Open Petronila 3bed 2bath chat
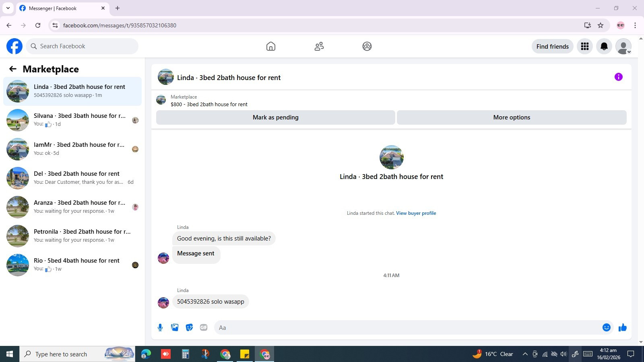This screenshot has width=644, height=362. (x=72, y=236)
